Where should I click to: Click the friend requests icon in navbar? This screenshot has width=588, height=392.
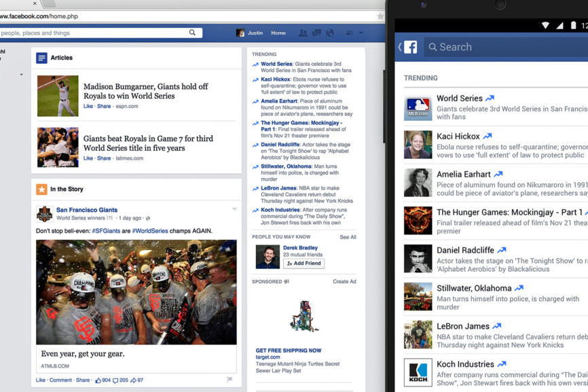303,33
